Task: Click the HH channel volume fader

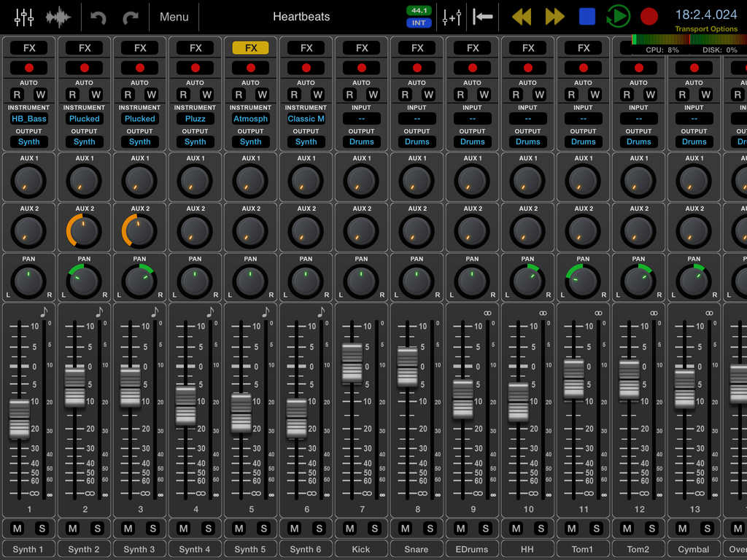Action: [x=519, y=402]
